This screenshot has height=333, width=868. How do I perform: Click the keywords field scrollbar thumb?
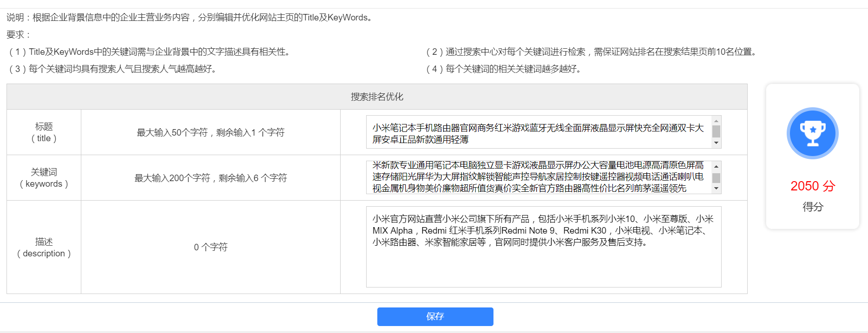tap(717, 178)
